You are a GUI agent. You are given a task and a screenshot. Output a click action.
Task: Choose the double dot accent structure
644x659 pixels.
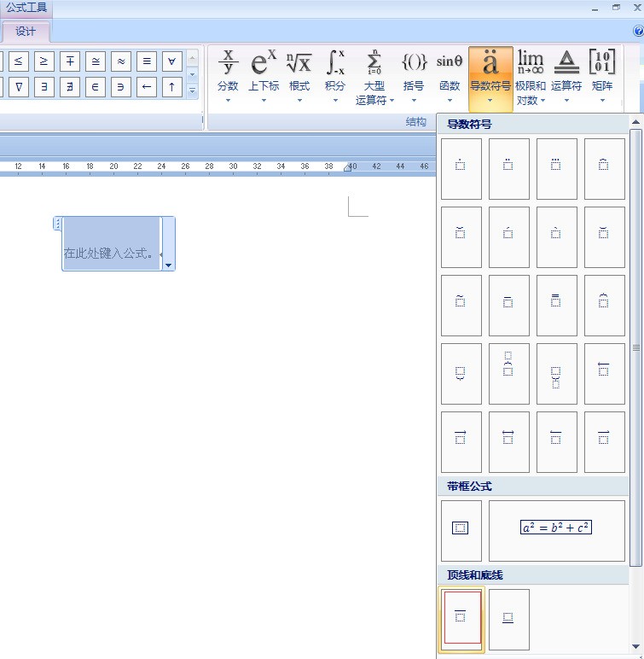508,169
